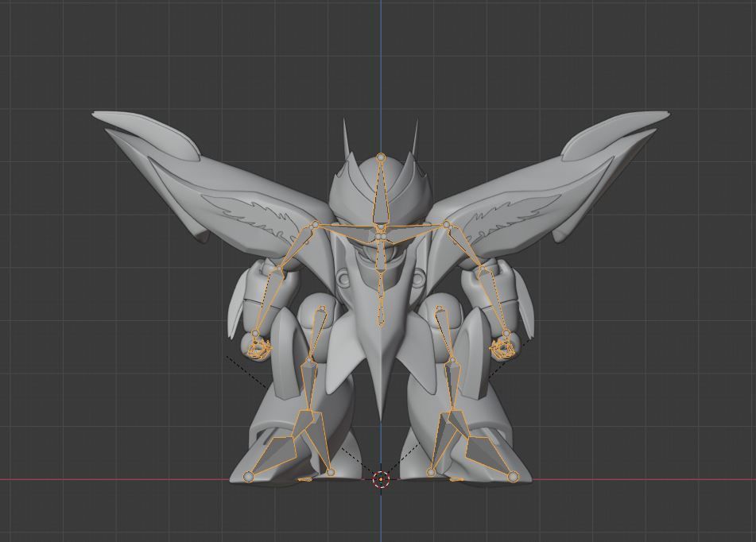Click the wrist joint on the screen-right arm
This screenshot has width=756, height=542.
(506, 333)
